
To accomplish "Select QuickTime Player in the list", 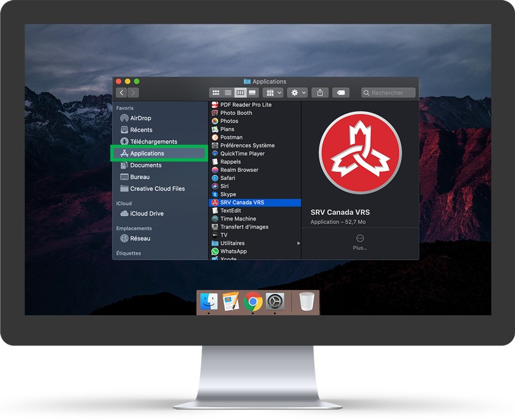I will 255,154.
